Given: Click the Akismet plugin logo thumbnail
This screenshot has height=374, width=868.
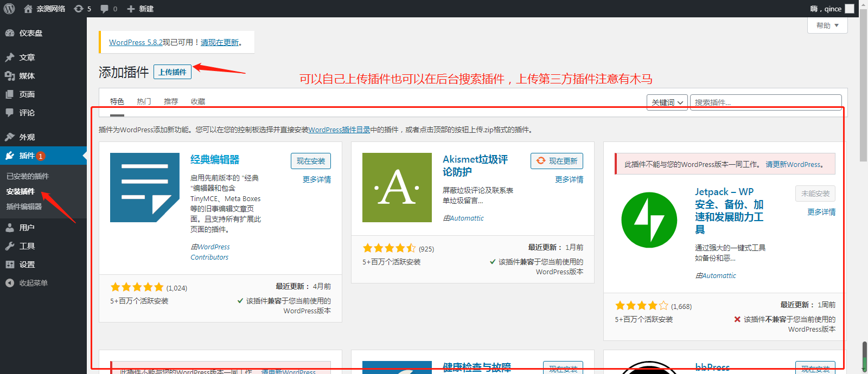Looking at the screenshot, I should [x=397, y=188].
